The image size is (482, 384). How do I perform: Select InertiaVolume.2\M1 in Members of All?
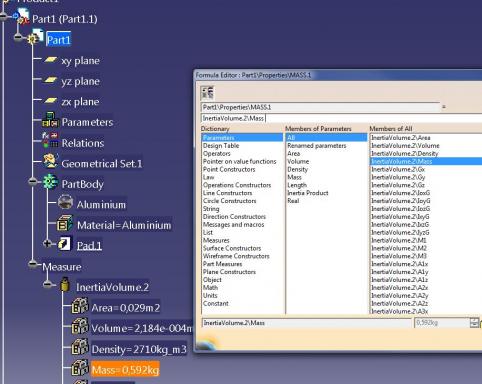[399, 240]
